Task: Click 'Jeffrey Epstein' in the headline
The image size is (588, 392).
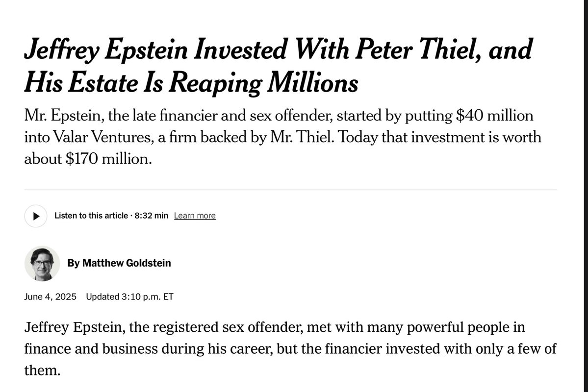Action: [106, 50]
